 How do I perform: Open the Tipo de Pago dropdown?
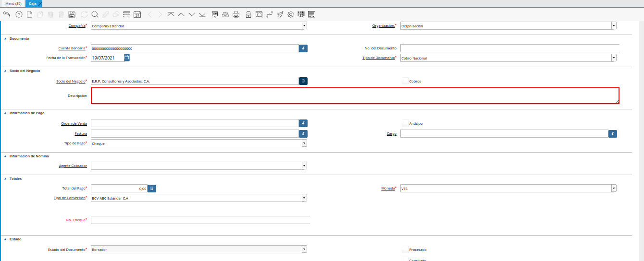(304, 143)
